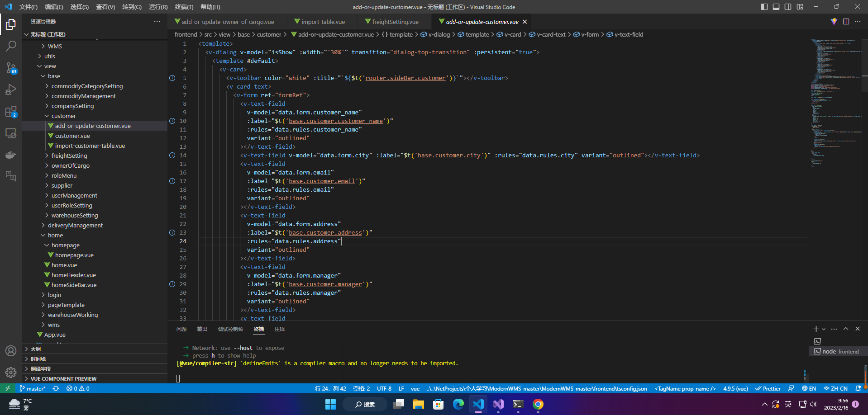Expand the freightSetting folder
Viewport: 868px width, 415px height.
(94, 156)
